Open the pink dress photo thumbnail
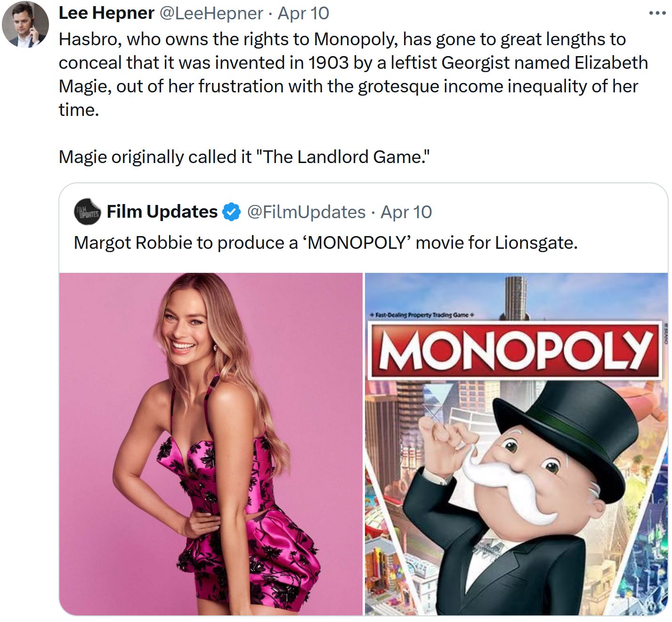This screenshot has width=672, height=622. 211,444
